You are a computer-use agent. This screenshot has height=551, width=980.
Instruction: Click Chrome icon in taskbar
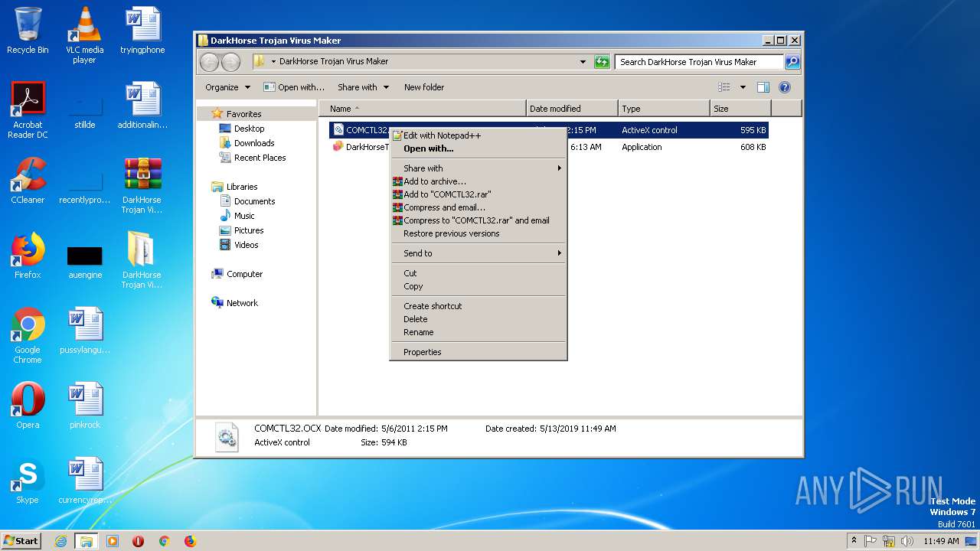click(x=164, y=541)
